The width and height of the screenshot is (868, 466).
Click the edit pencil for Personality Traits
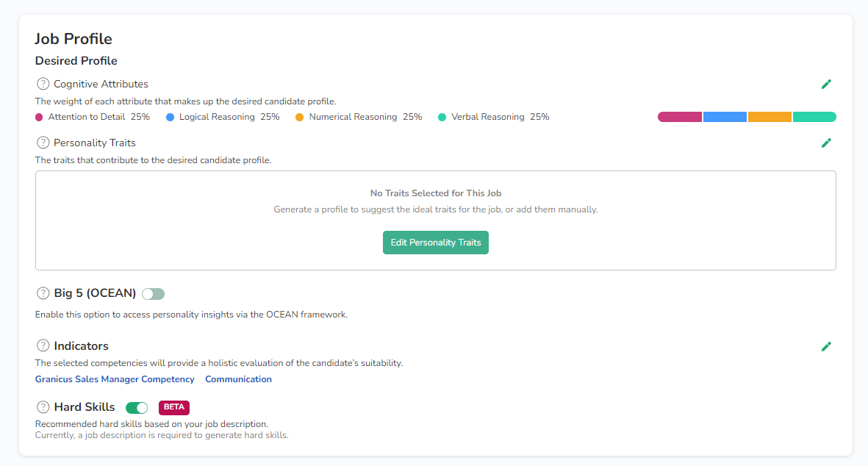point(826,143)
